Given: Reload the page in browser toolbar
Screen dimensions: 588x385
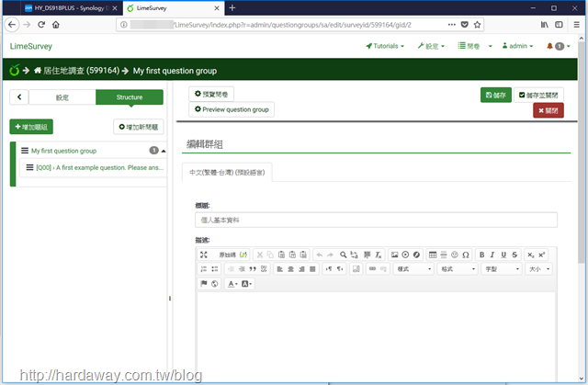Looking at the screenshot, I should (41, 25).
